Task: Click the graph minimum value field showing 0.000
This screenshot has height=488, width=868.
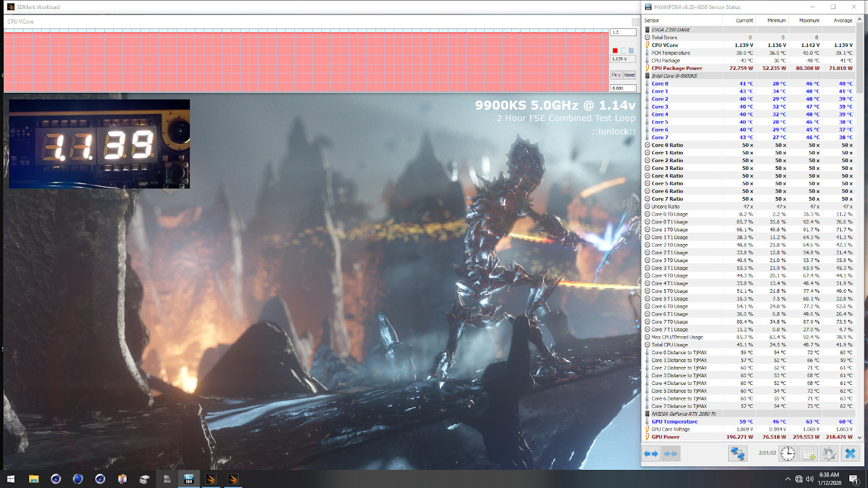Action: pos(623,88)
